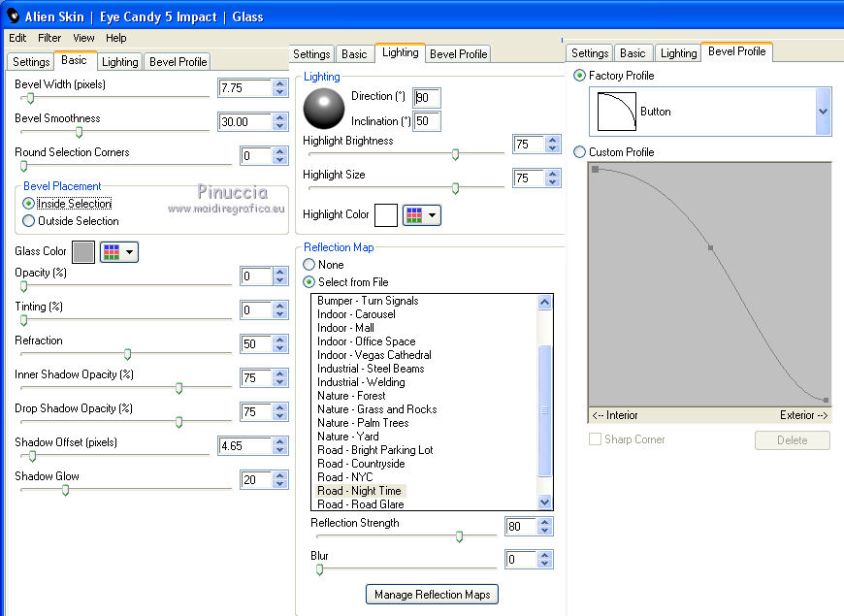The width and height of the screenshot is (844, 616).
Task: Click the gray Glass Color swatch
Action: pos(83,252)
